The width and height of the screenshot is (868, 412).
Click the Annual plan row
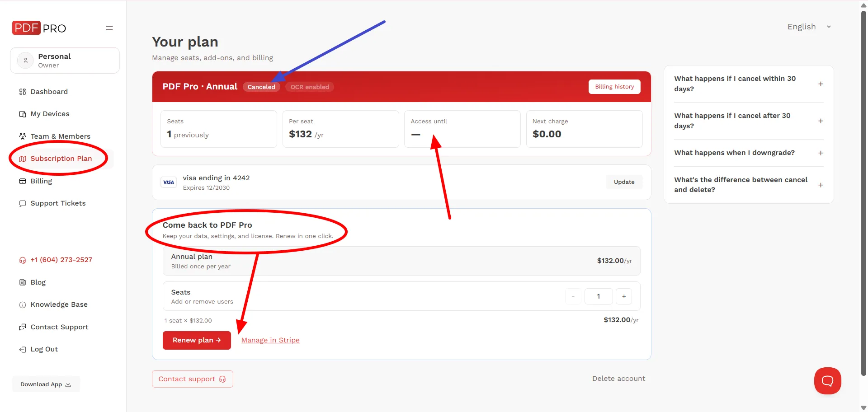click(401, 261)
